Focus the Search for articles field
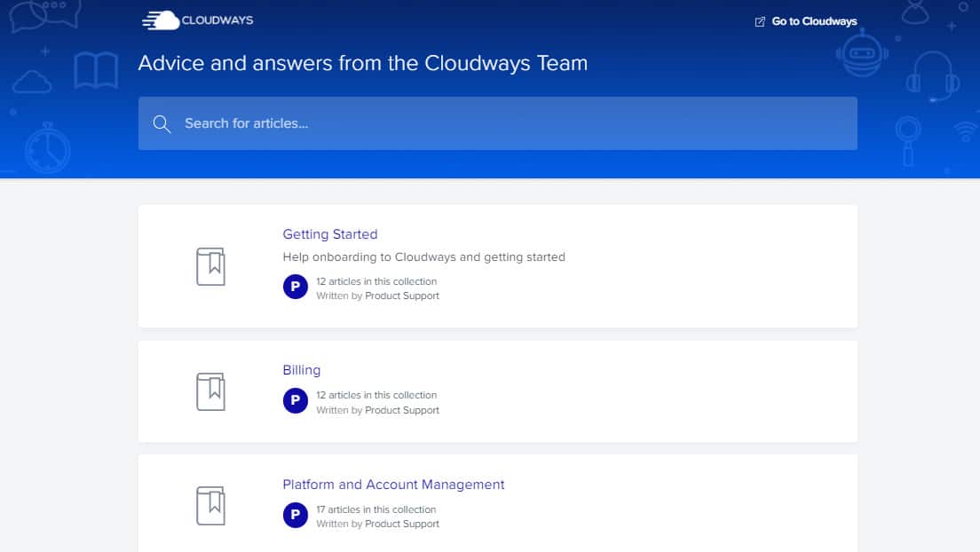This screenshot has width=980, height=552. pos(497,123)
